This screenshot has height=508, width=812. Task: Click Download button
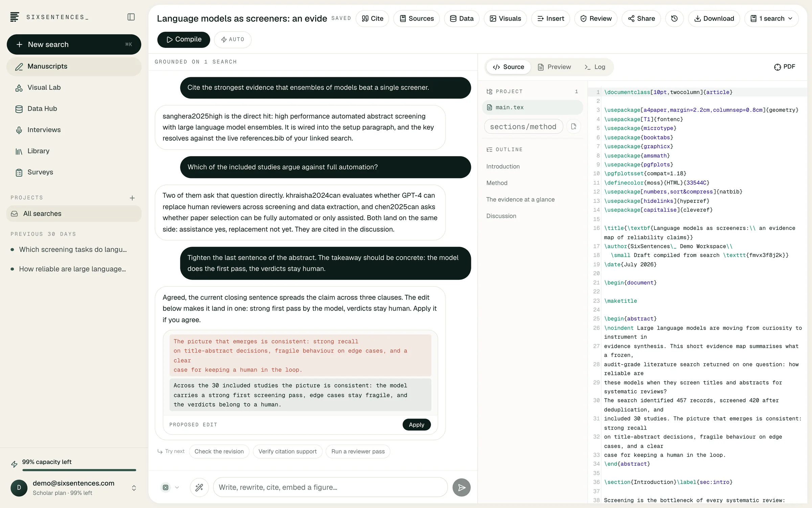(x=714, y=19)
